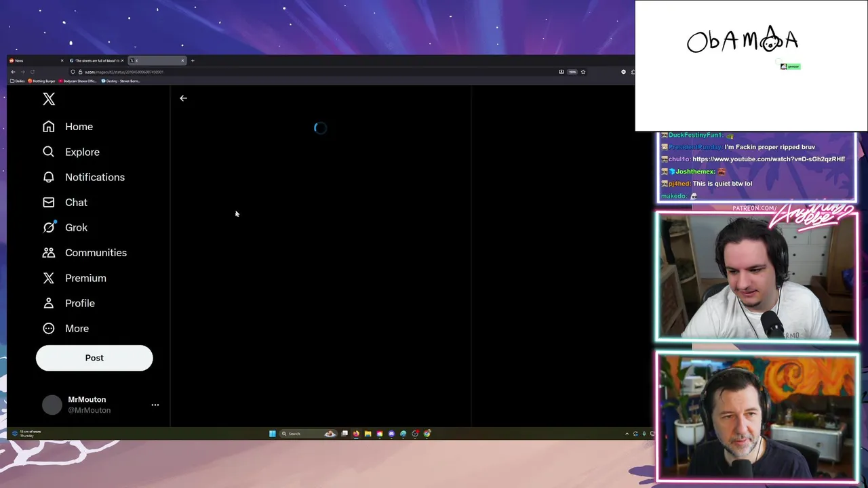Click the Home house icon

(49, 127)
